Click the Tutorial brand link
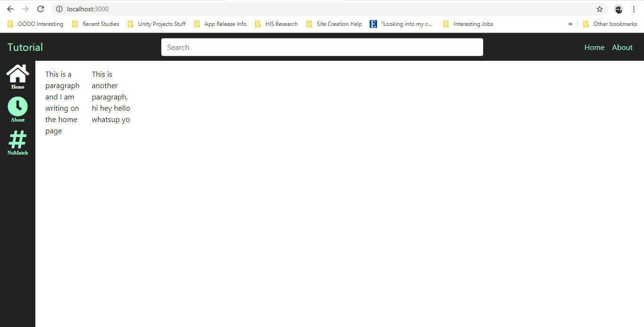644x327 pixels. click(25, 47)
